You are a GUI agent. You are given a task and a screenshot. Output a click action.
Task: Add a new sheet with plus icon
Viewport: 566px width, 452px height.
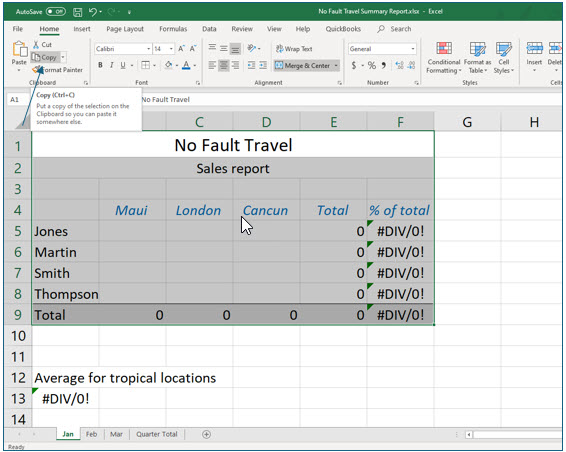point(206,434)
